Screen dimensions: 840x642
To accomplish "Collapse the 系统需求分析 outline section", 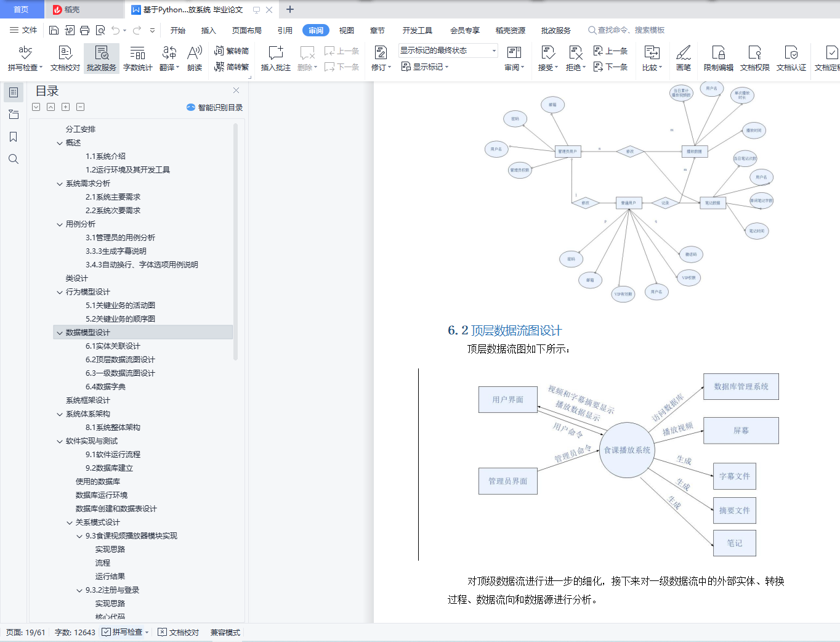I will (60, 184).
